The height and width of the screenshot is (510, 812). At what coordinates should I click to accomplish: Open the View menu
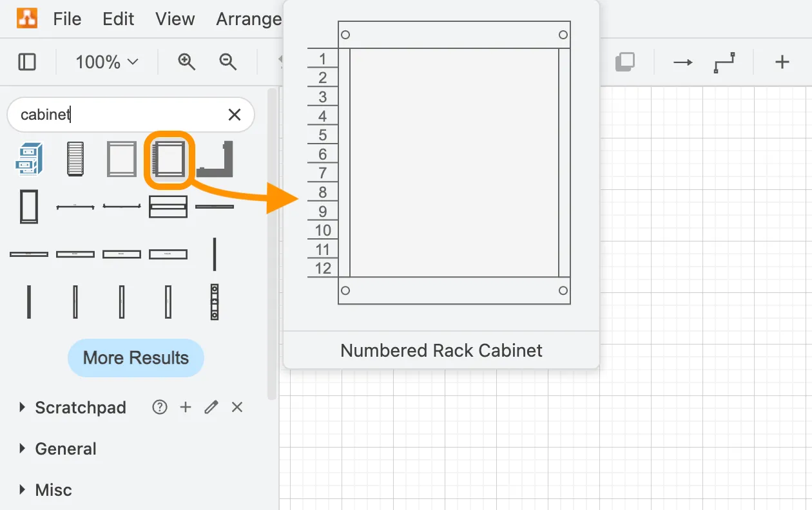coord(175,19)
